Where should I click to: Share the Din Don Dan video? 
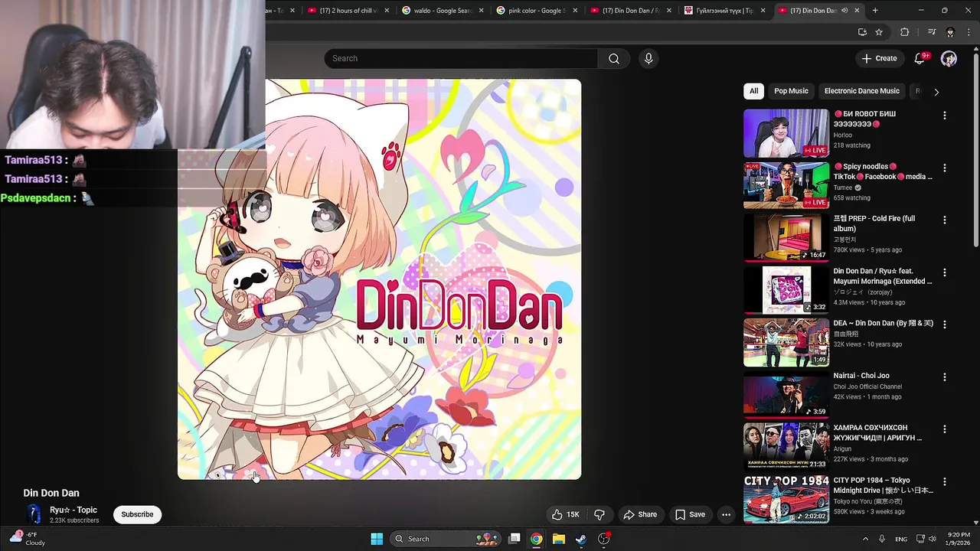pyautogui.click(x=640, y=514)
